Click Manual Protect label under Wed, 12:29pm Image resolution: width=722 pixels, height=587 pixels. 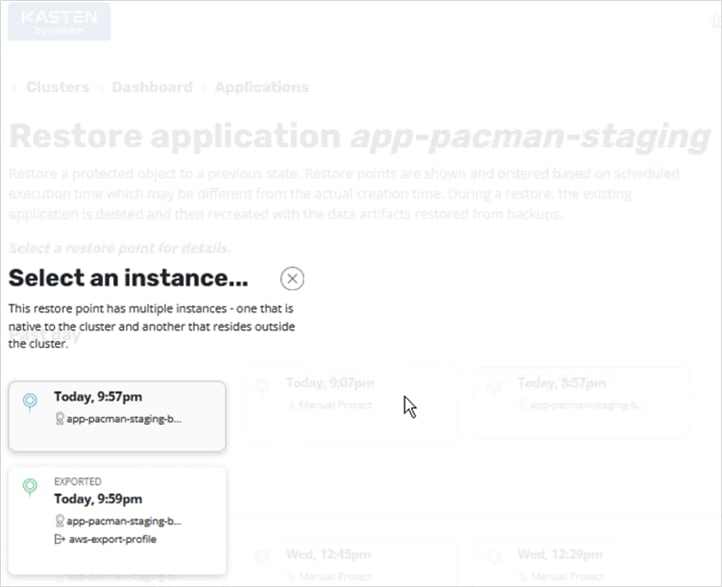click(567, 576)
